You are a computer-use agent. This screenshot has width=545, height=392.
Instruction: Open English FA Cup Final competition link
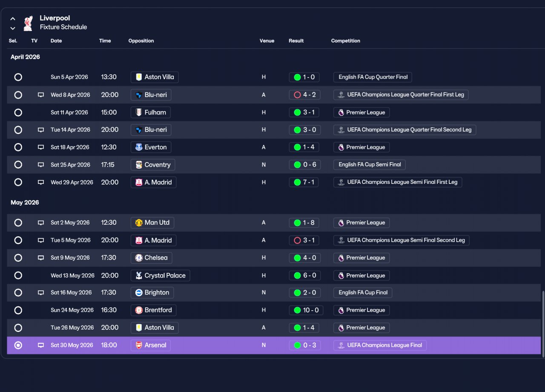click(363, 293)
